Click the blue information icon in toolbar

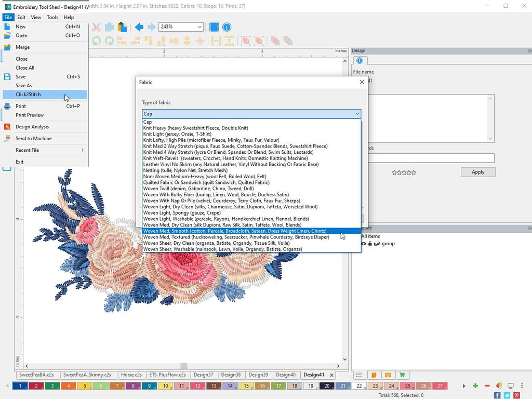click(227, 27)
